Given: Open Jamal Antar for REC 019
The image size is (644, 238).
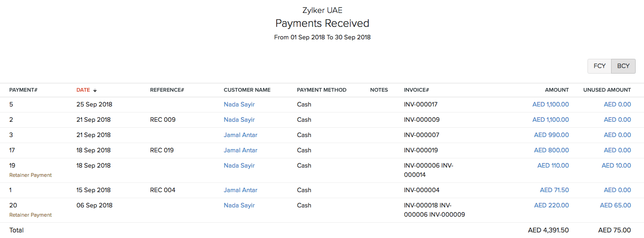Looking at the screenshot, I should click(240, 150).
